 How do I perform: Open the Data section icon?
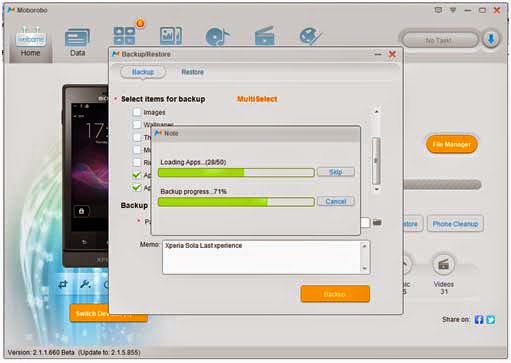point(77,42)
